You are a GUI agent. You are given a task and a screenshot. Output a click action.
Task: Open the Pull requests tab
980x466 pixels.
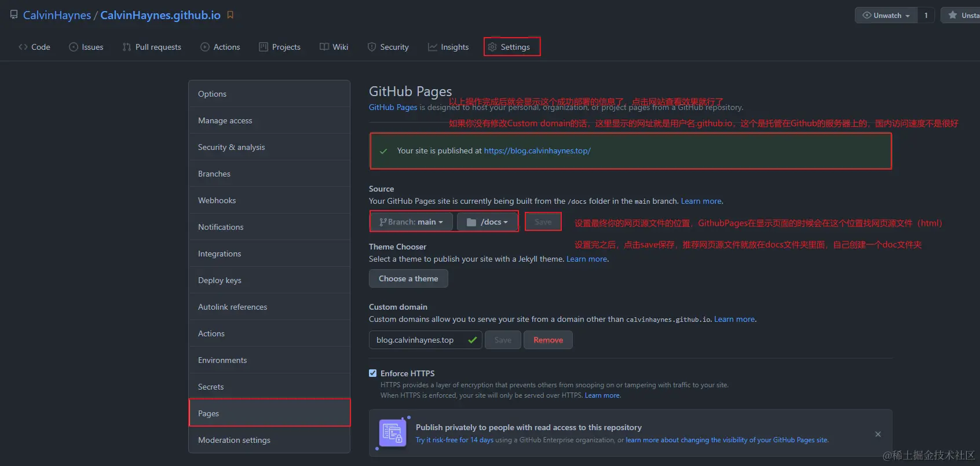click(152, 47)
